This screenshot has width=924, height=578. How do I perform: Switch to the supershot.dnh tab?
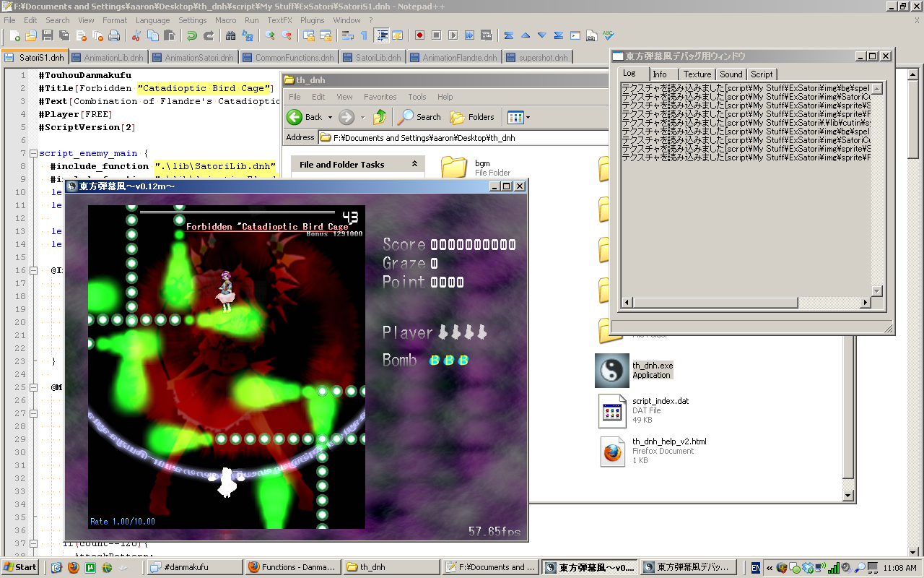[x=537, y=57]
